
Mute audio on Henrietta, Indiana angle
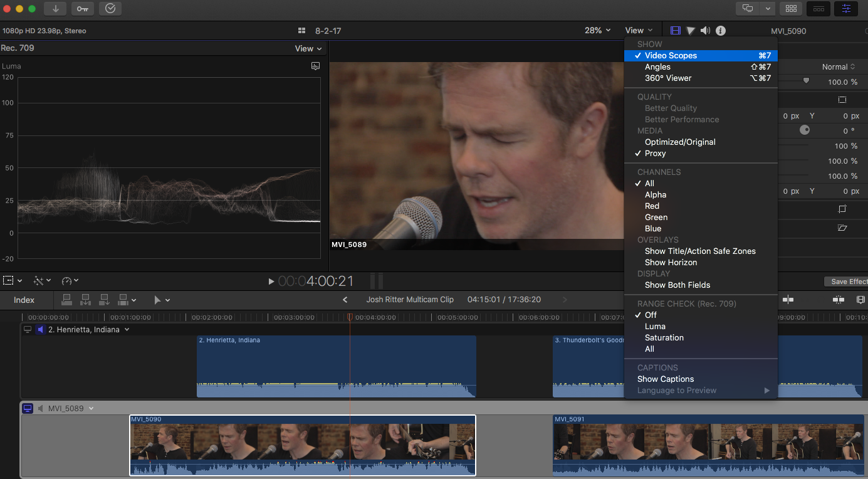pyautogui.click(x=41, y=330)
